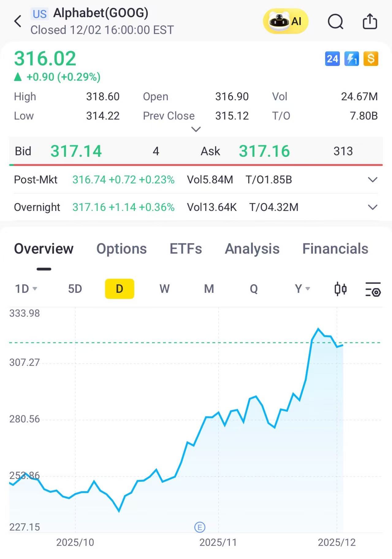Select the 5D chart interval
392x559 pixels.
[x=75, y=289]
